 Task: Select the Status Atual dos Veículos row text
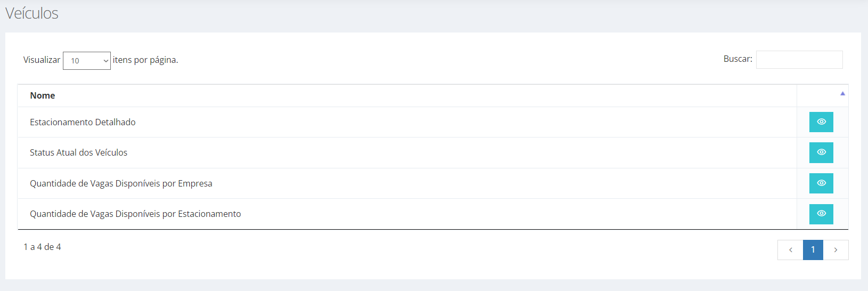[78, 152]
